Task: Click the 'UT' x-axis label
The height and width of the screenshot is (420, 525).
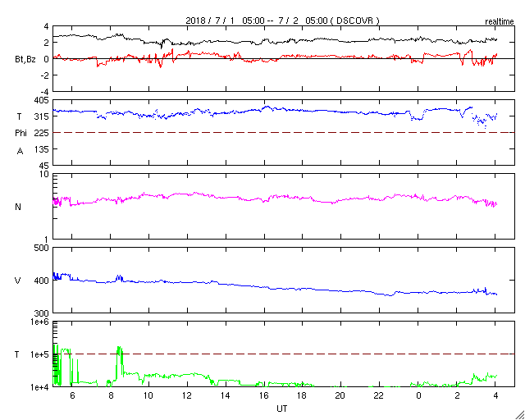Action: 281,409
